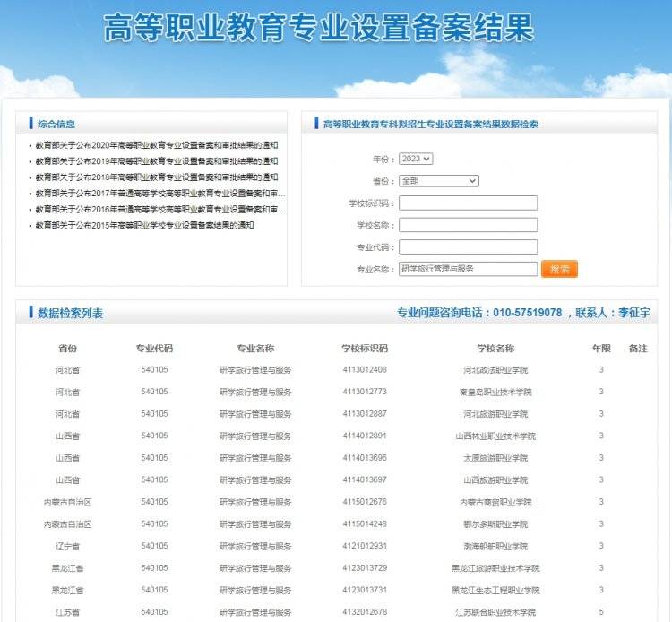Open the 2017年 普通高等学校 notice link
This screenshot has width=672, height=622.
(x=159, y=194)
